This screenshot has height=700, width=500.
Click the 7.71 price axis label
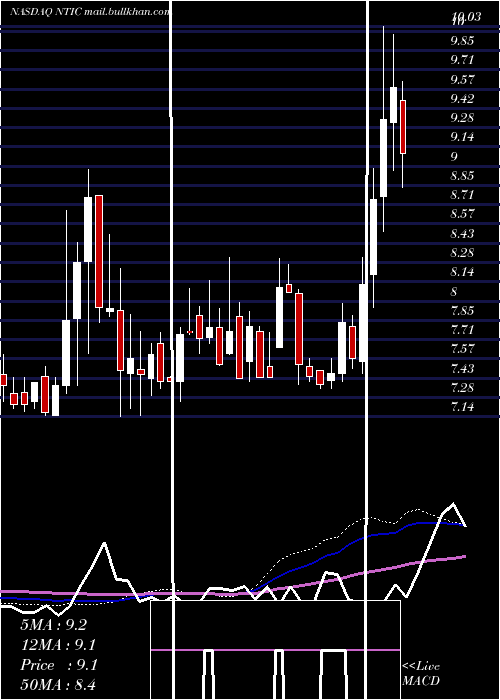[x=462, y=329]
